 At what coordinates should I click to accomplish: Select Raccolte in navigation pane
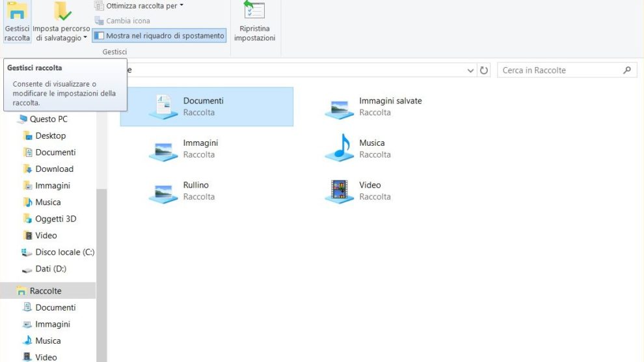tap(46, 291)
